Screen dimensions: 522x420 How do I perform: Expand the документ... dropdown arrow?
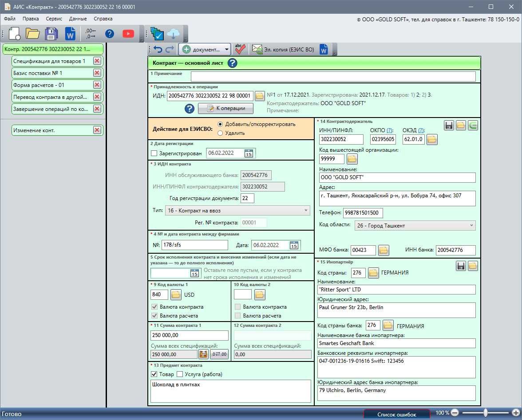click(226, 50)
